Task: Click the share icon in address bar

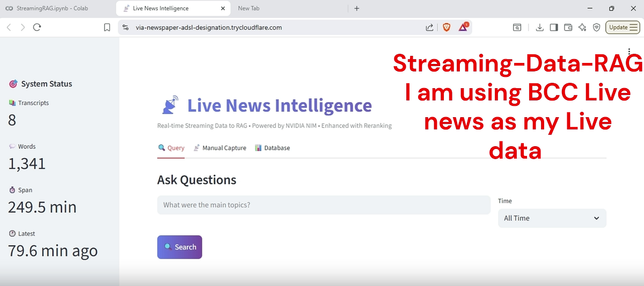Action: 430,27
